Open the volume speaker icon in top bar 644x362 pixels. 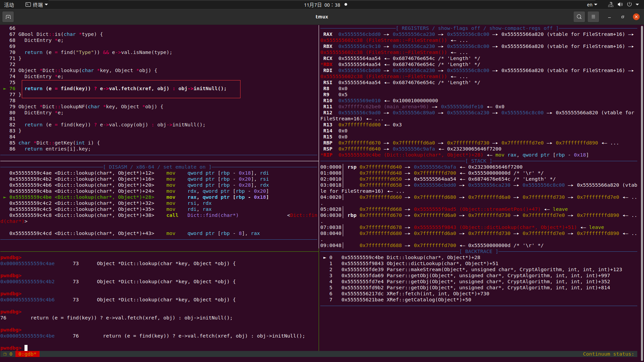pyautogui.click(x=620, y=5)
